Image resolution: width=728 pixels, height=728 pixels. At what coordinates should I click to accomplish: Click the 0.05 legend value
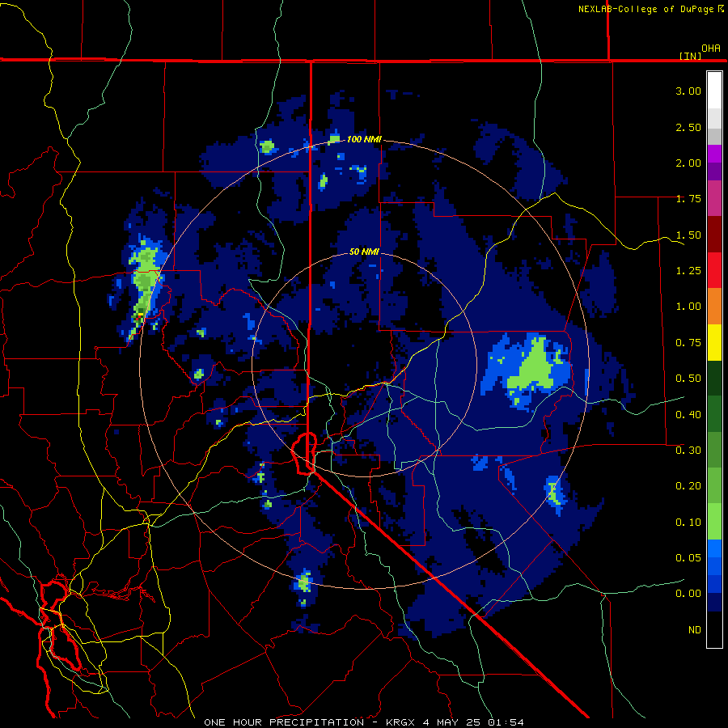[x=688, y=558]
